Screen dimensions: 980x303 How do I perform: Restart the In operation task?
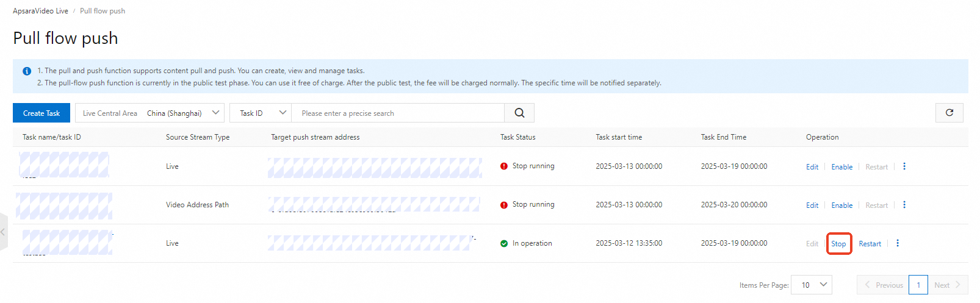coord(870,244)
